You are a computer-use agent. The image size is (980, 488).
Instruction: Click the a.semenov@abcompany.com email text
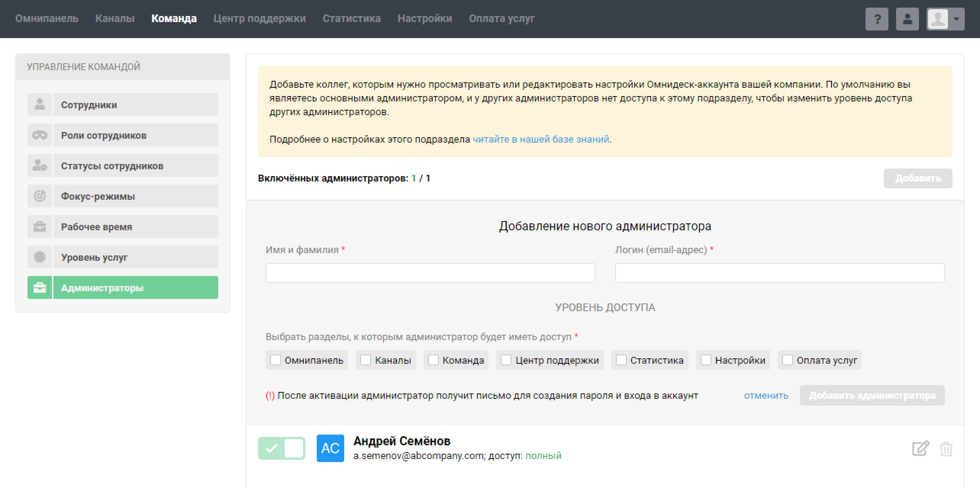click(x=418, y=456)
